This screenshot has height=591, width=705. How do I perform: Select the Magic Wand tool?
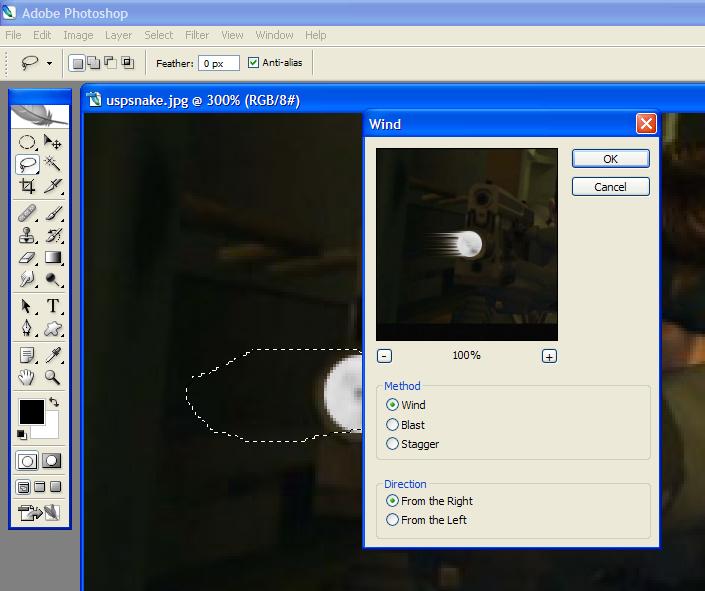(53, 165)
